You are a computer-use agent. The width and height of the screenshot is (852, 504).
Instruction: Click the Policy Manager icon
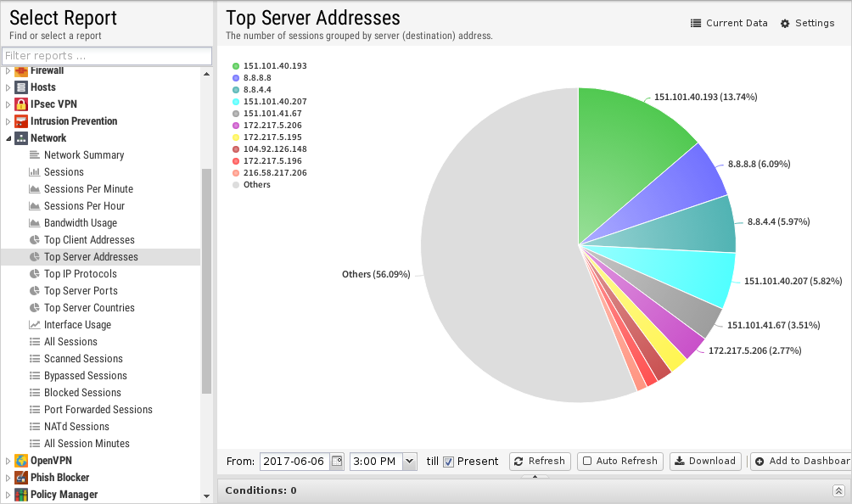point(20,494)
